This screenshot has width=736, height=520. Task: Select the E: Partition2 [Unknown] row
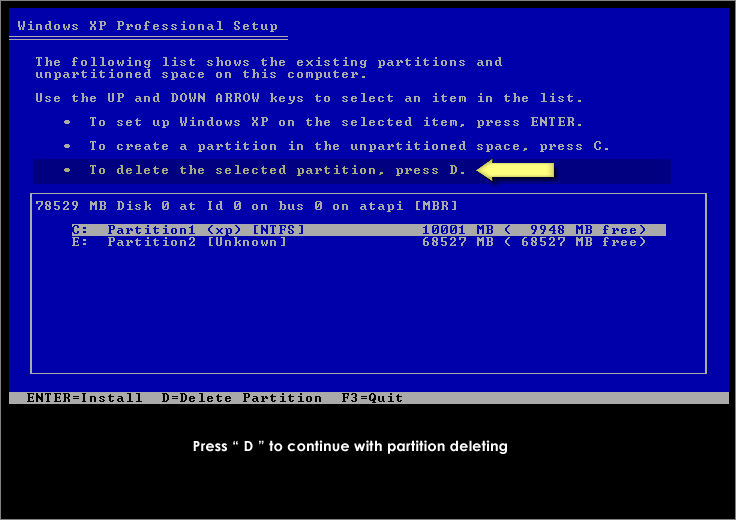tap(359, 242)
